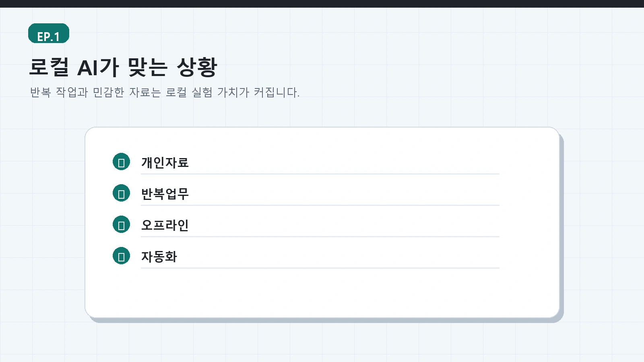The height and width of the screenshot is (362, 644).
Task: Click the word 커집니다 in the subtitle
Action: click(277, 92)
